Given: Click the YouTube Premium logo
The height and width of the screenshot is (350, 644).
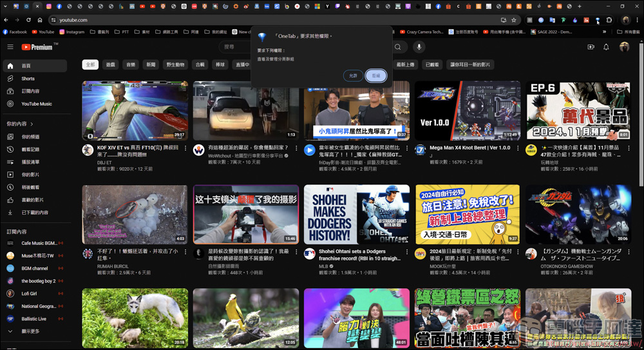Looking at the screenshot, I should coord(37,47).
